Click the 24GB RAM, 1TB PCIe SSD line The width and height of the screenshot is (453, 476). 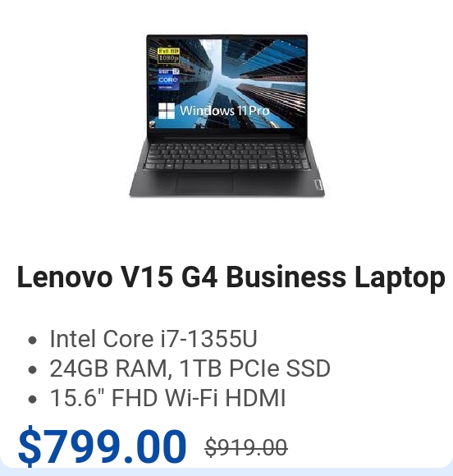click(x=190, y=368)
